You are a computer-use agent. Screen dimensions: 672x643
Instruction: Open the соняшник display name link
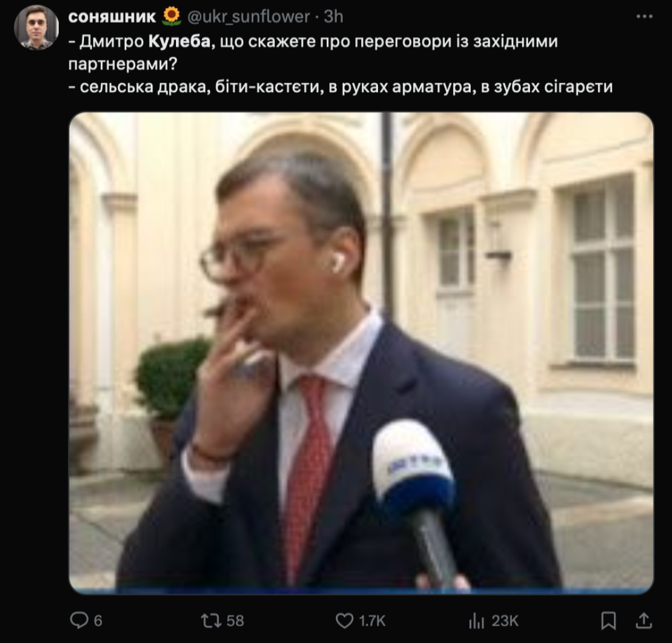[112, 17]
